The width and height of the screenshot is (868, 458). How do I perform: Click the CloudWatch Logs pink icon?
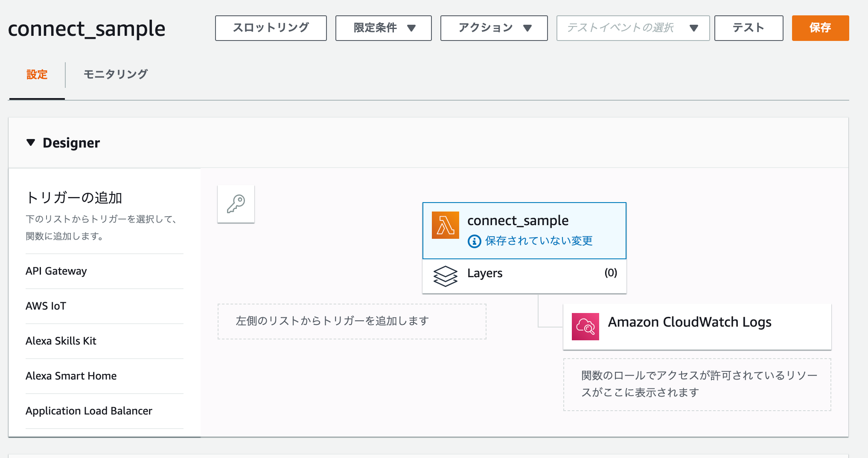coord(585,327)
